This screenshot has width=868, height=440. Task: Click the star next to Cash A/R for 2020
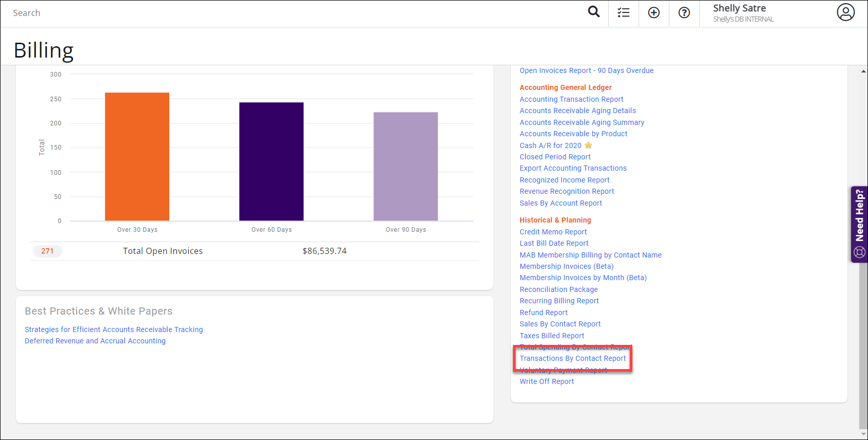589,145
